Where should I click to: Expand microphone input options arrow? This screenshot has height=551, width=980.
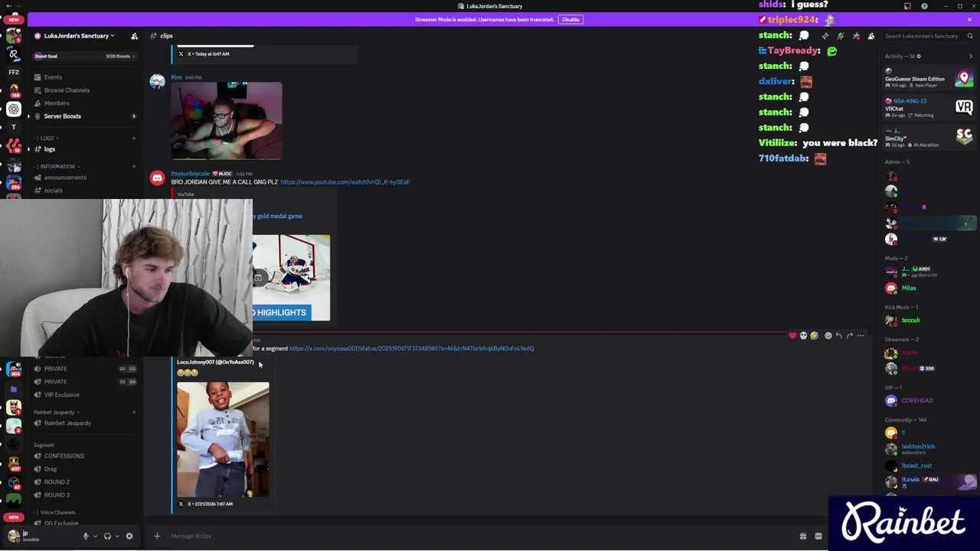tap(95, 536)
